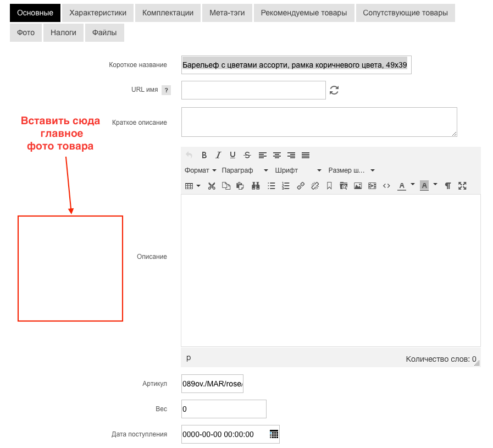Viewport: 493px width, 448px height.
Task: Click the Краткое описание text area
Action: (319, 122)
